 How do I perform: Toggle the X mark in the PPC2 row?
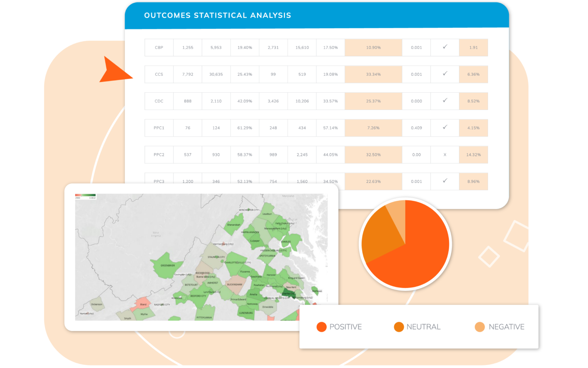pos(444,155)
